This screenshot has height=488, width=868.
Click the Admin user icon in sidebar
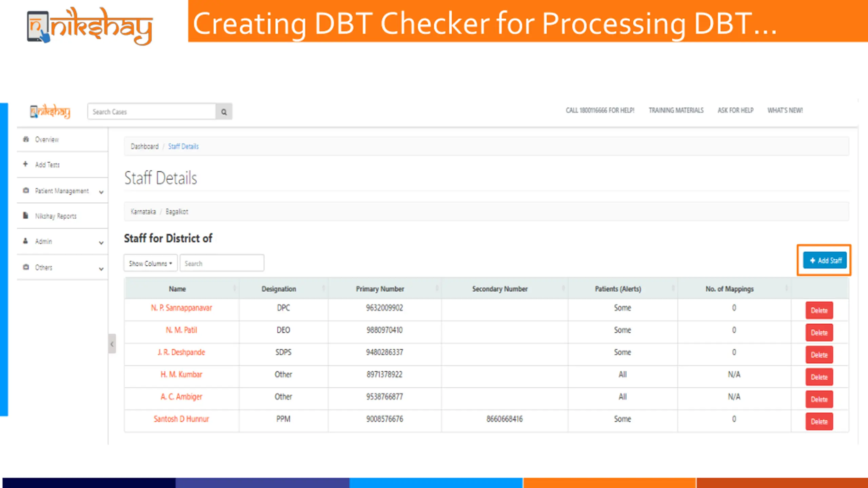pyautogui.click(x=25, y=241)
